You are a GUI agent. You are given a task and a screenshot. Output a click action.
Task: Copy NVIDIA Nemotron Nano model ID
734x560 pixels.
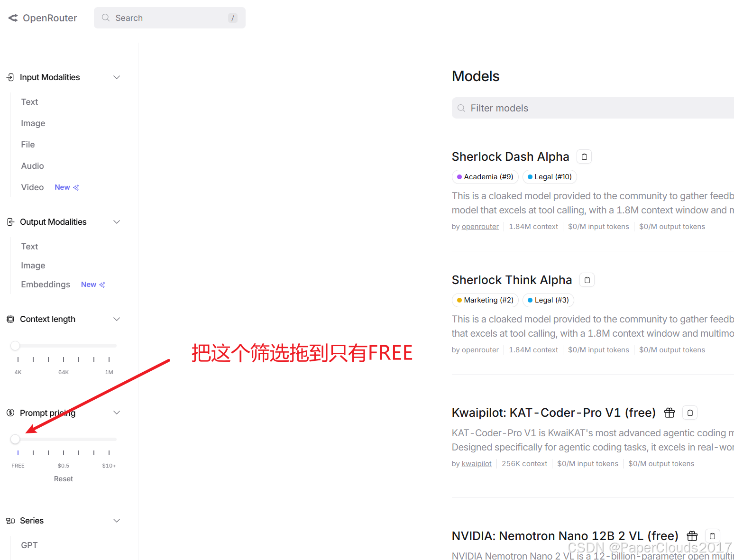[712, 536]
